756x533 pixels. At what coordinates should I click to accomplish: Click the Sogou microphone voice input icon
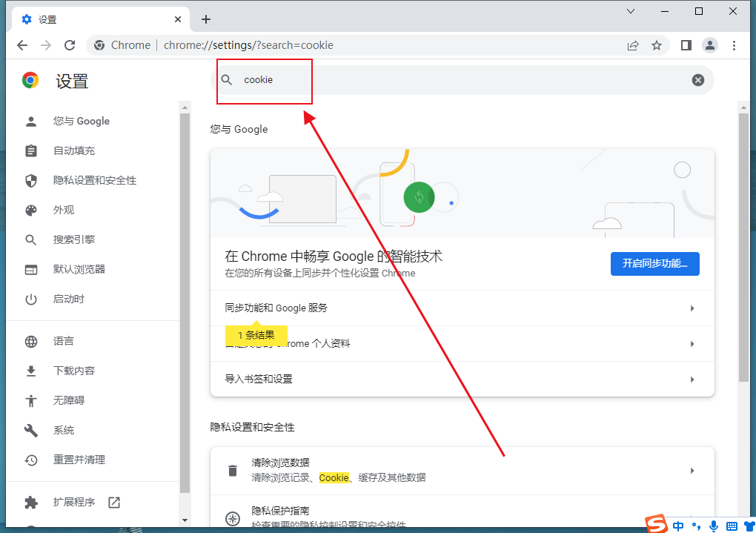pos(714,526)
